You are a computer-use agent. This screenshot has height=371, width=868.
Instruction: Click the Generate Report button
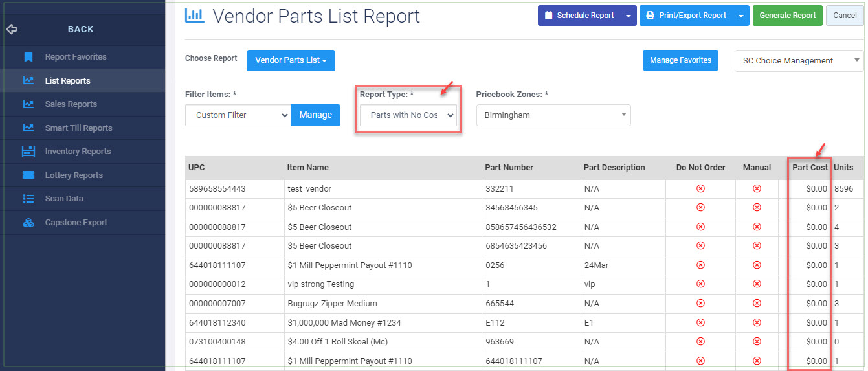(787, 16)
